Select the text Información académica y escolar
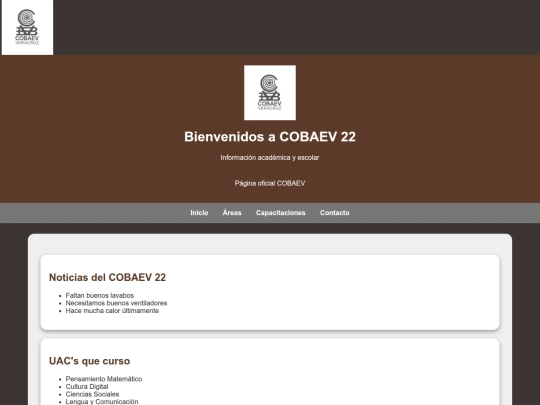 coord(270,157)
